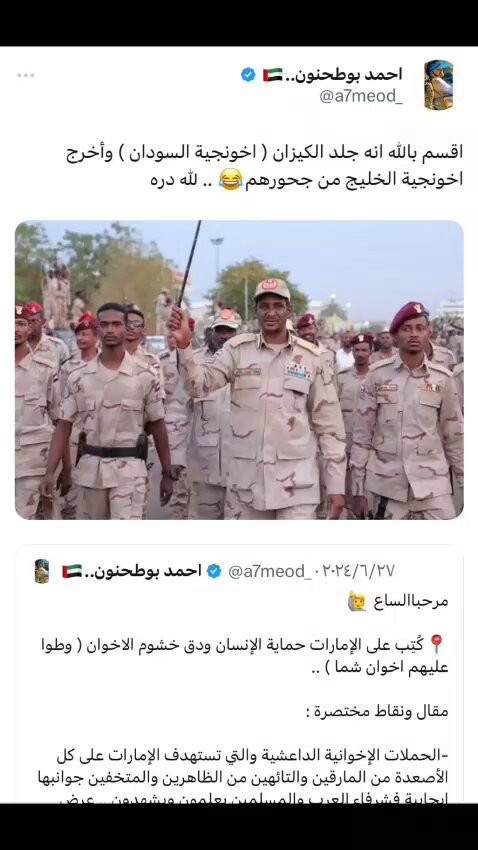Tap the UAE flag next to top display name
This screenshot has width=478, height=850.
tap(273, 75)
